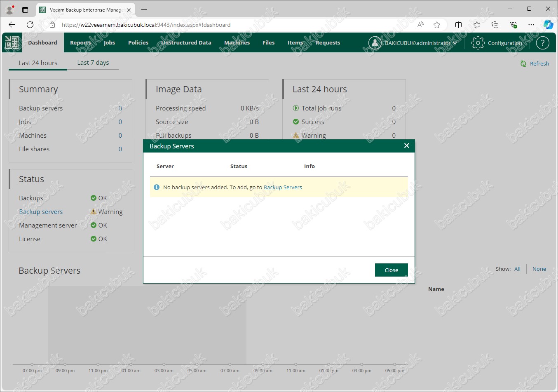Click Total job runs label
Screen dimensions: 558x392
click(321, 108)
